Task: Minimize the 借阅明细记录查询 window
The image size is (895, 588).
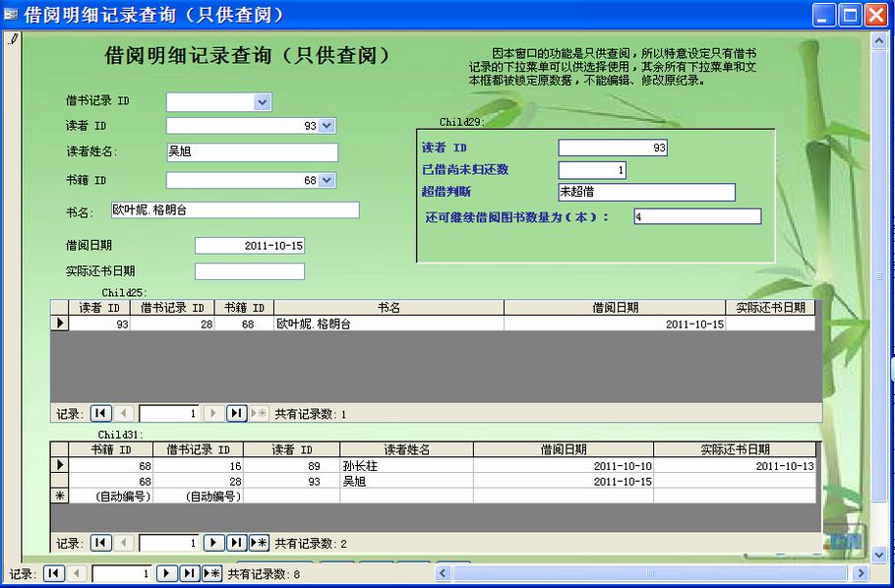Action: 823,15
